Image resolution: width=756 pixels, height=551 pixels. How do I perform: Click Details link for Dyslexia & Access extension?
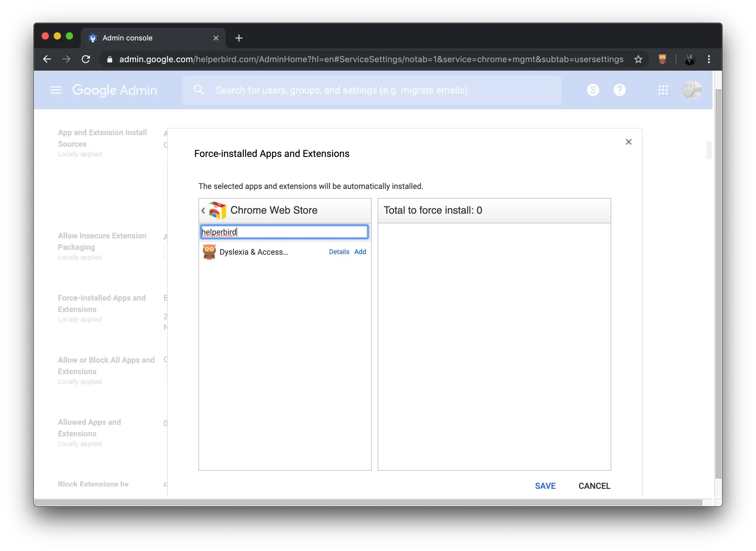point(339,252)
